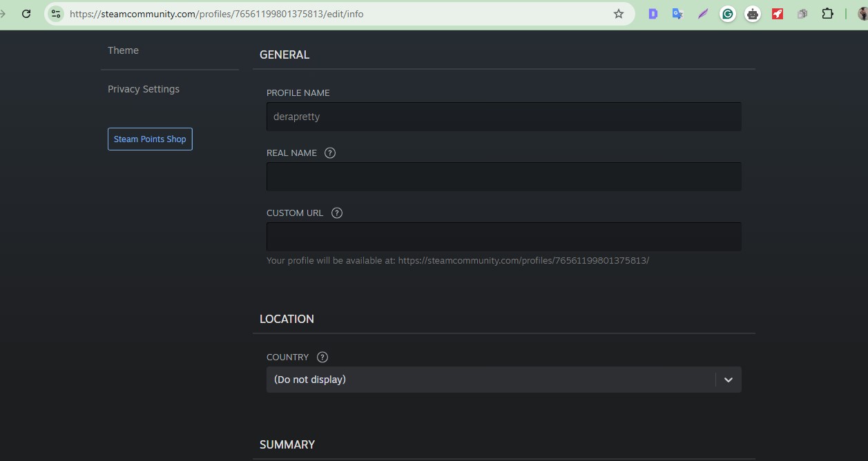Click into the Profile Name field
Viewport: 868px width, 461px height.
503,117
